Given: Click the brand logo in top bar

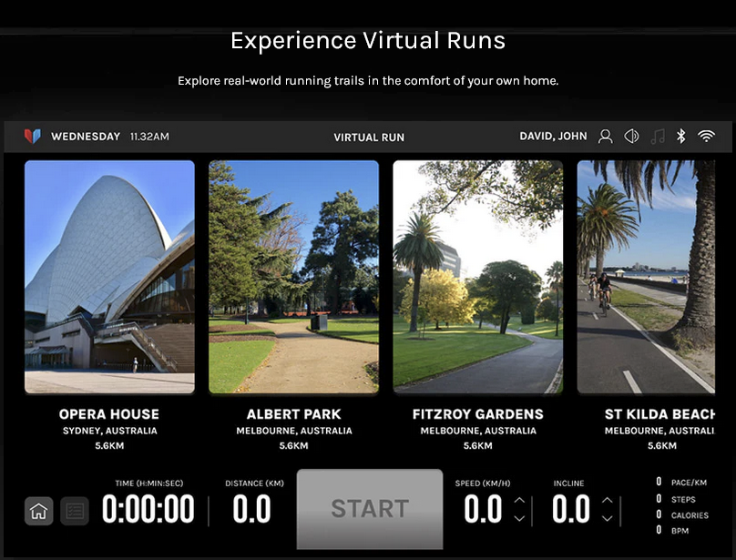Looking at the screenshot, I should [x=32, y=137].
